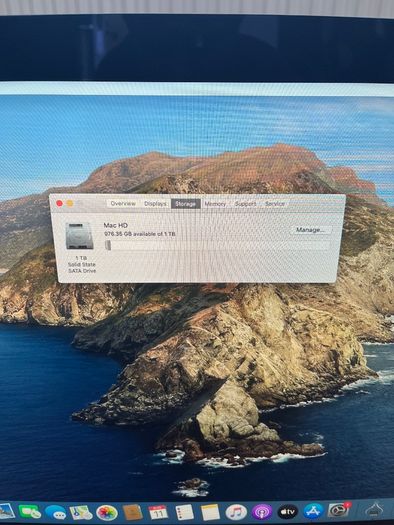The height and width of the screenshot is (525, 394).
Task: Launch Apple TV app from dock
Action: click(288, 512)
